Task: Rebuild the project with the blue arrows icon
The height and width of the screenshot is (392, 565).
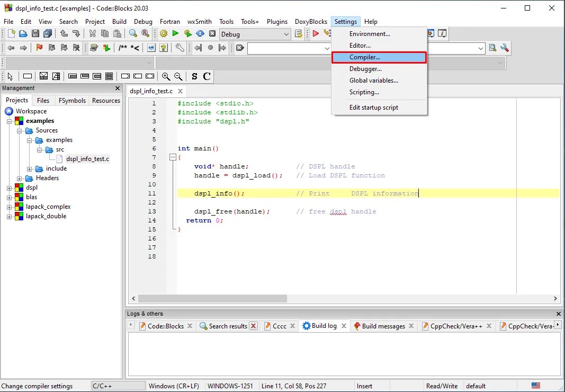Action: coord(200,33)
